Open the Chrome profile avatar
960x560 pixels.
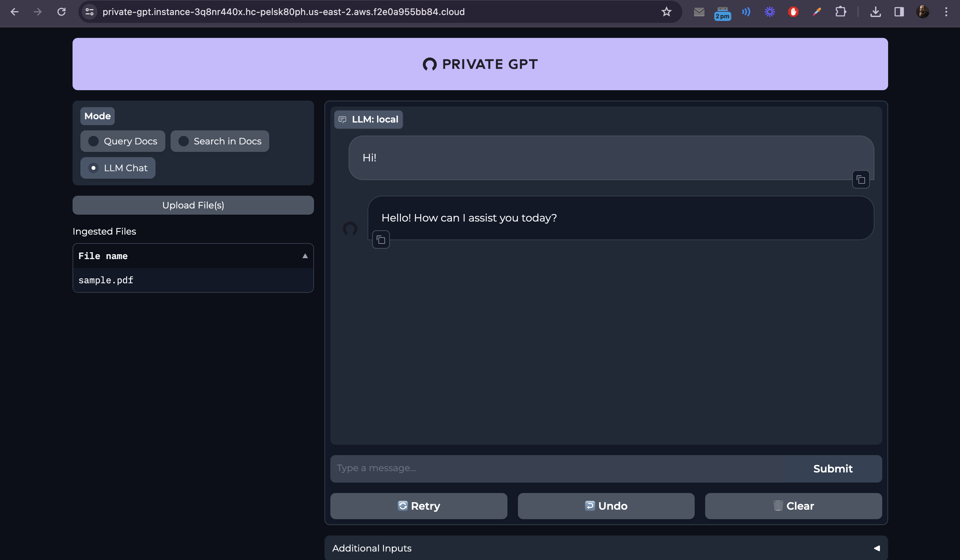click(923, 12)
